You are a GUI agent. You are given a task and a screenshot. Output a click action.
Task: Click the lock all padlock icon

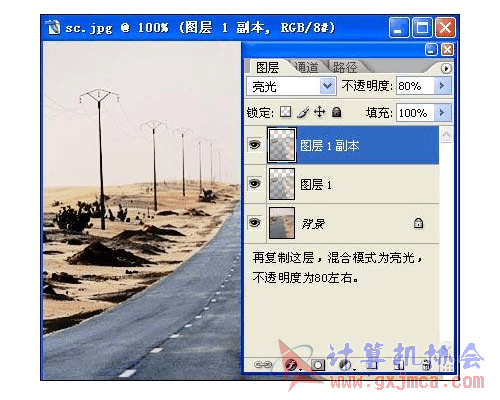337,112
